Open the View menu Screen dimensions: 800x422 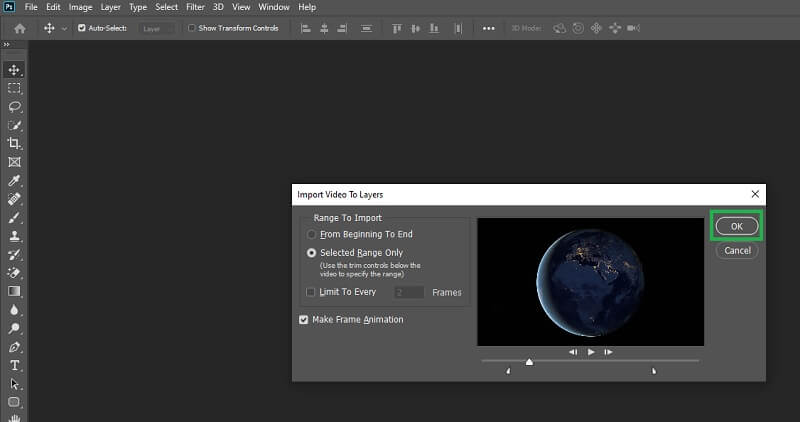[x=241, y=7]
